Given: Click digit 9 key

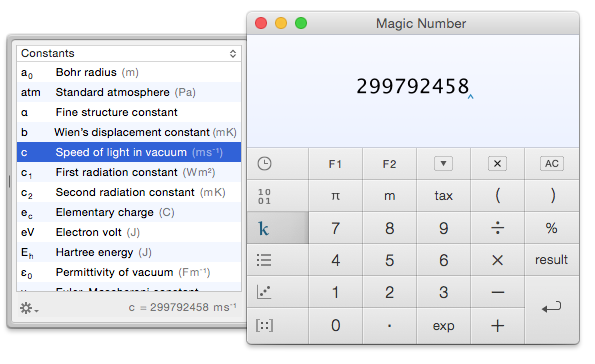Looking at the screenshot, I should coord(443,228).
